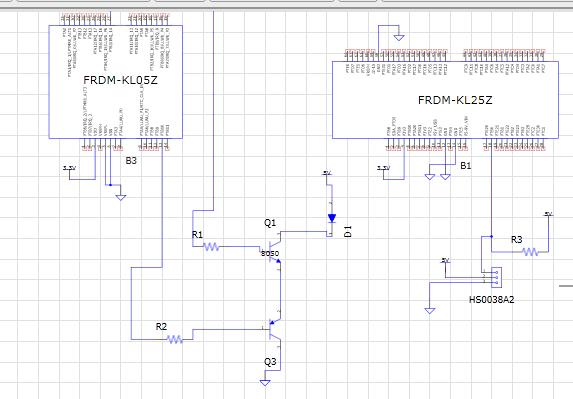The width and height of the screenshot is (573, 399).
Task: Click ground symbol above KL25Z board
Action: pos(399,37)
